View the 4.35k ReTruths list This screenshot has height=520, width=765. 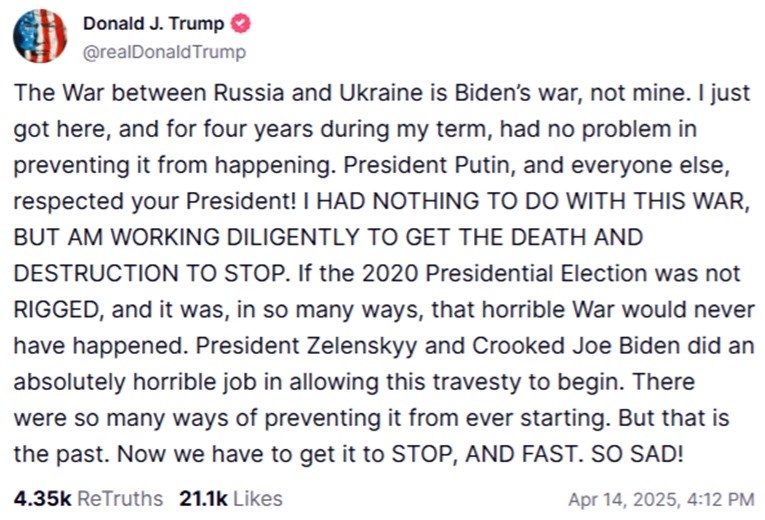90,497
